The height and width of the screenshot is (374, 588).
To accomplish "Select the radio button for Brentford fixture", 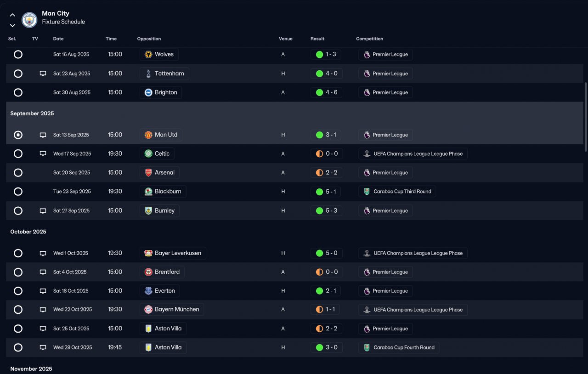I will (18, 272).
